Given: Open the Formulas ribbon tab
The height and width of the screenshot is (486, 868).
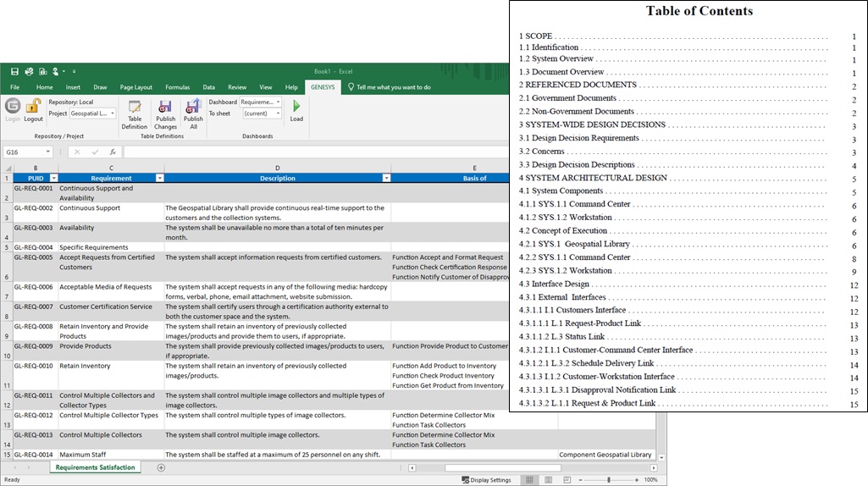Looking at the screenshot, I should (x=177, y=87).
